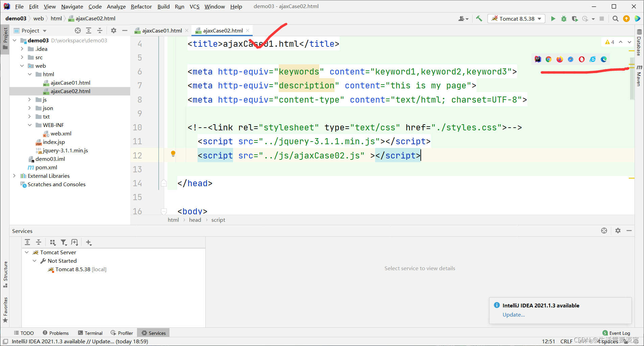Viewport: 644px width, 346px height.
Task: Expand the .idea folder
Action: (22, 49)
